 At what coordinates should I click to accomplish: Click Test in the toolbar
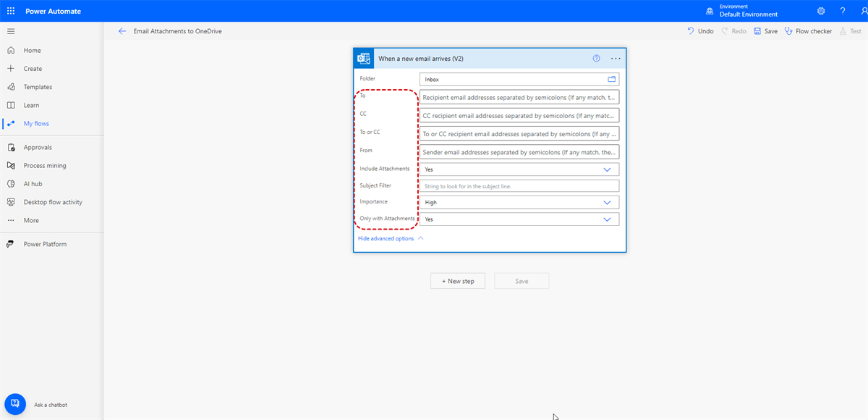coord(851,31)
